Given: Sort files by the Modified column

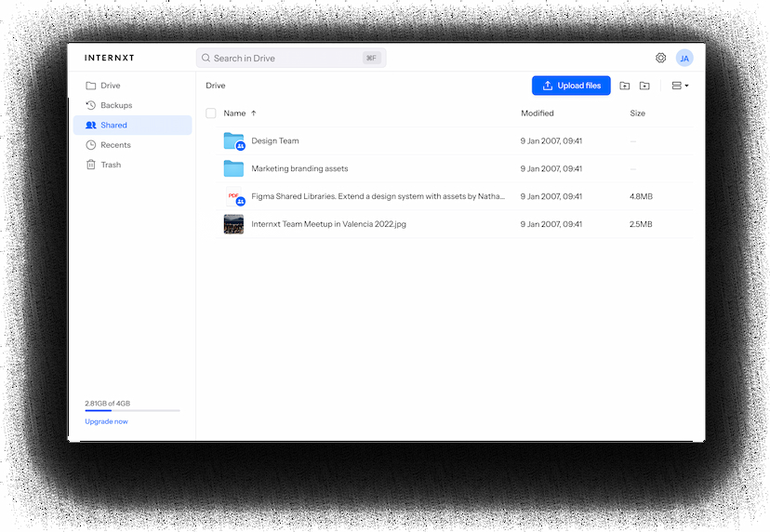Looking at the screenshot, I should point(538,113).
